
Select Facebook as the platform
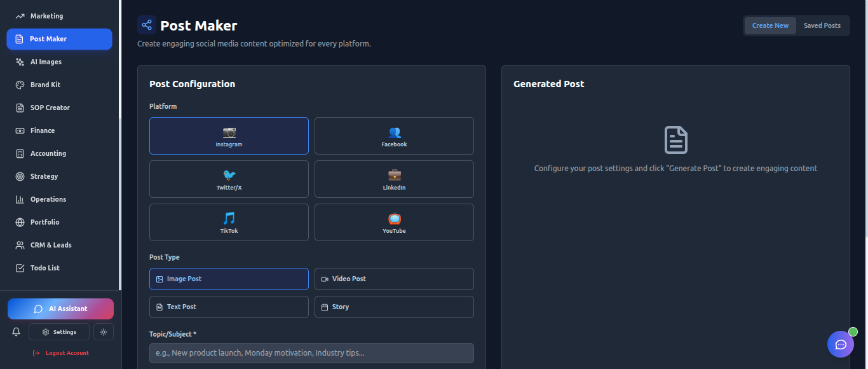[394, 136]
